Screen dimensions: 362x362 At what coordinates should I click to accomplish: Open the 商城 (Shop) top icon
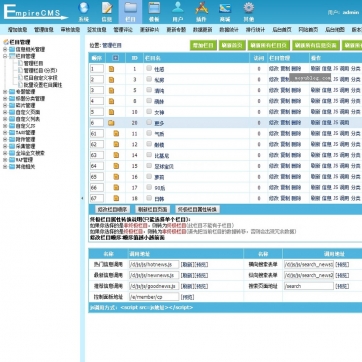click(x=225, y=11)
